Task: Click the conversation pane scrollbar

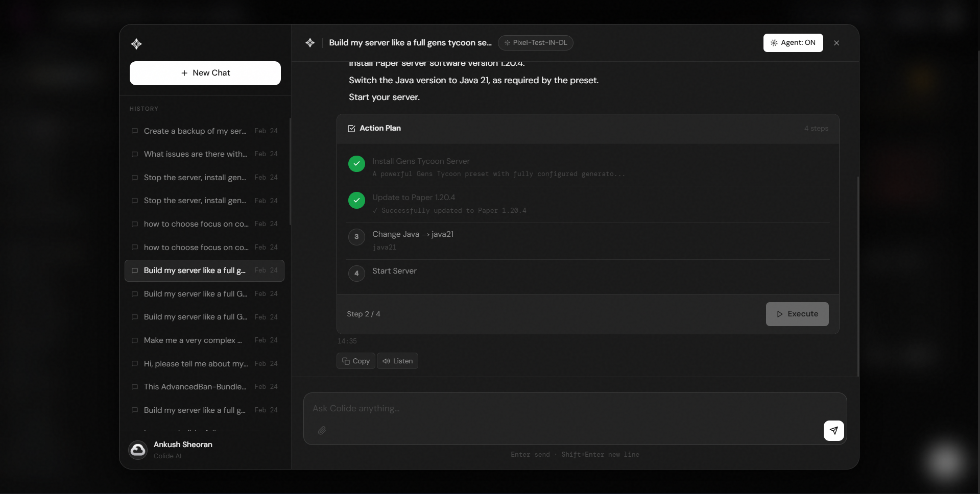Action: 858,277
